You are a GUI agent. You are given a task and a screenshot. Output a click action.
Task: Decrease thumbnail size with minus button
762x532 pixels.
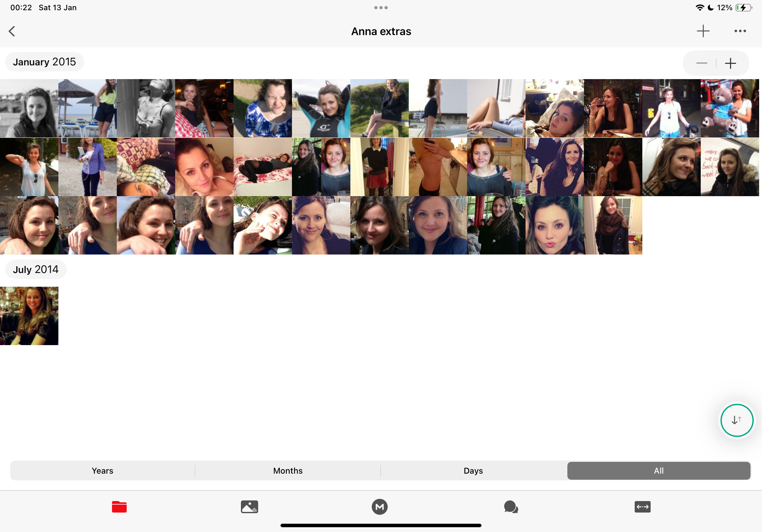pyautogui.click(x=701, y=63)
